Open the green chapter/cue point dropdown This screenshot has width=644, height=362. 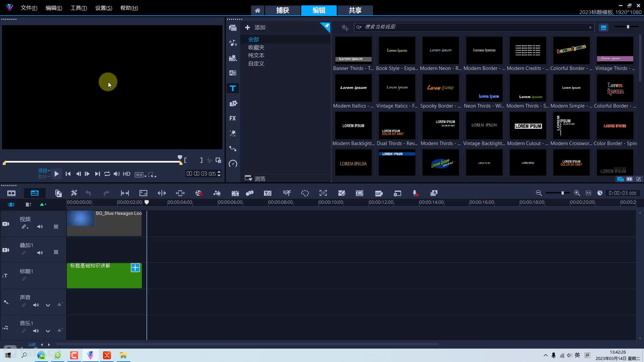pos(43,204)
